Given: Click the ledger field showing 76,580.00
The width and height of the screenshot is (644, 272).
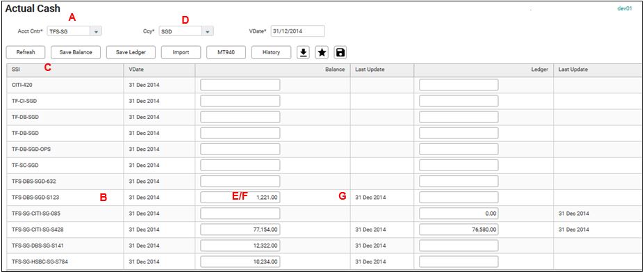Looking at the screenshot, I should 459,229.
